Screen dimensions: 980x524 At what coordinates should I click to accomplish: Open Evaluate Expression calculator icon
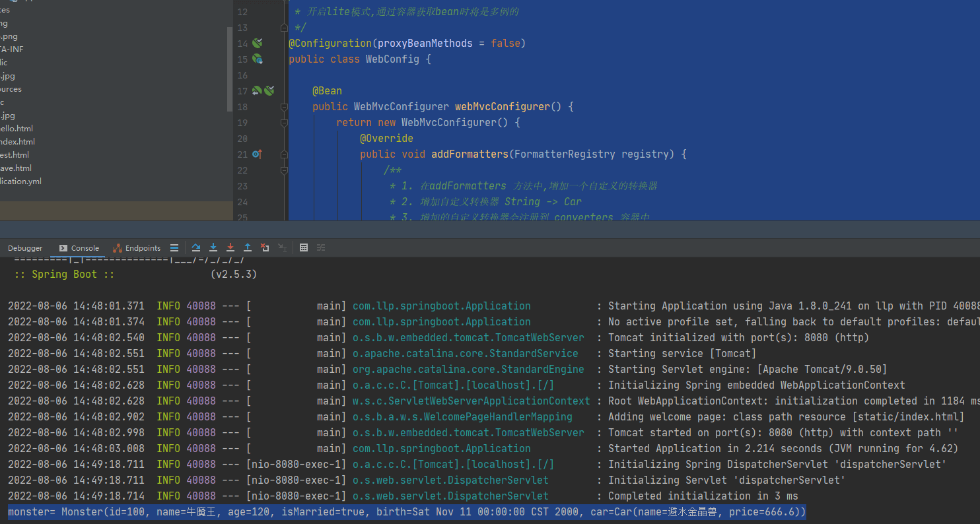[x=304, y=247]
